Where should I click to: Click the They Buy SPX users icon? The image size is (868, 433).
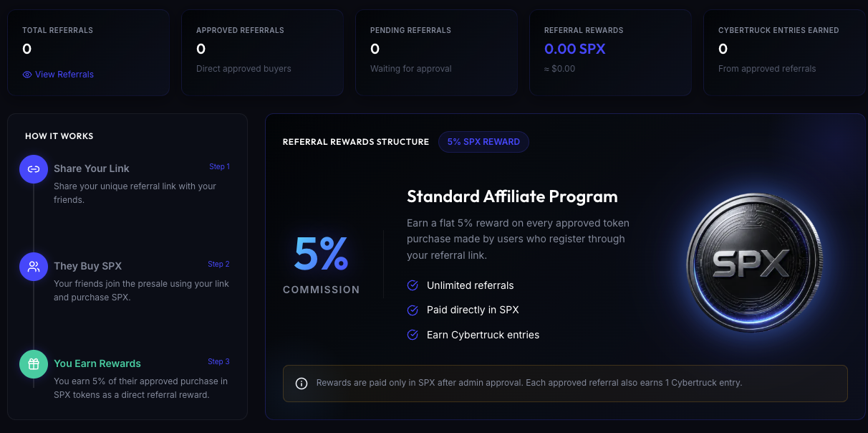34,267
